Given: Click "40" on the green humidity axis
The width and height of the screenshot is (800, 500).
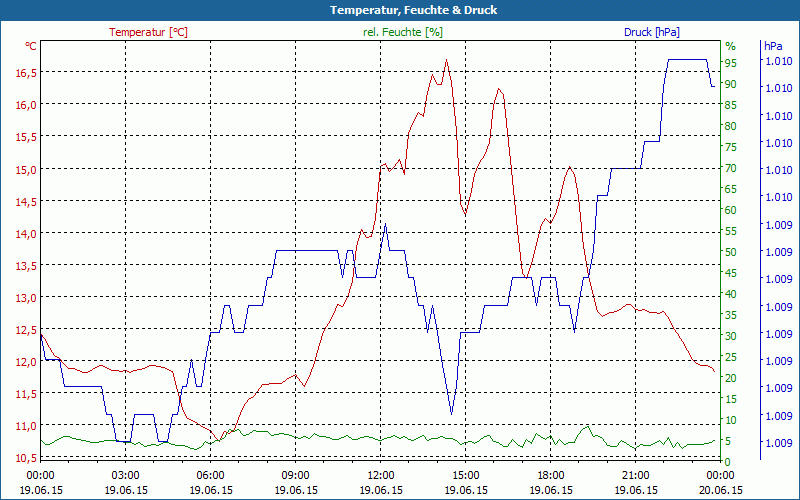Looking at the screenshot, I should click(731, 294).
